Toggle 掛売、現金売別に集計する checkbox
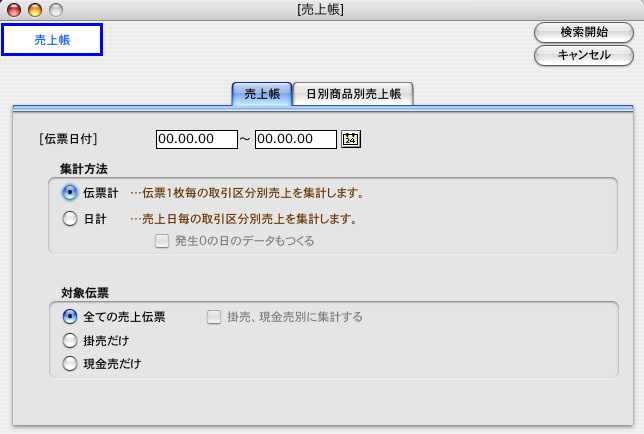The height and width of the screenshot is (434, 644). 213,317
